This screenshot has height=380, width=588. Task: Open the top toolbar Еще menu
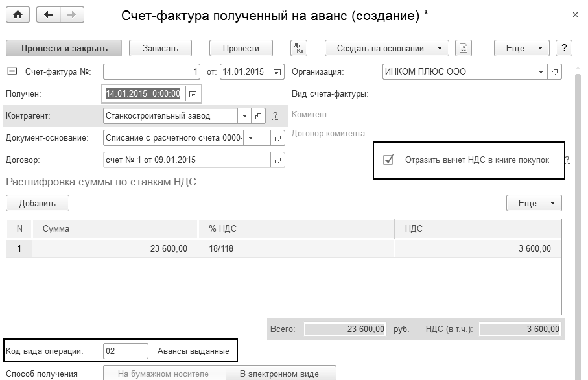tap(522, 48)
